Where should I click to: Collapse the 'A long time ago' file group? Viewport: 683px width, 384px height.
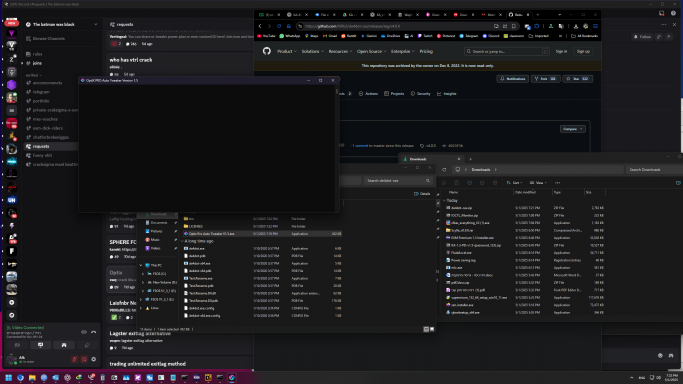tap(182, 241)
